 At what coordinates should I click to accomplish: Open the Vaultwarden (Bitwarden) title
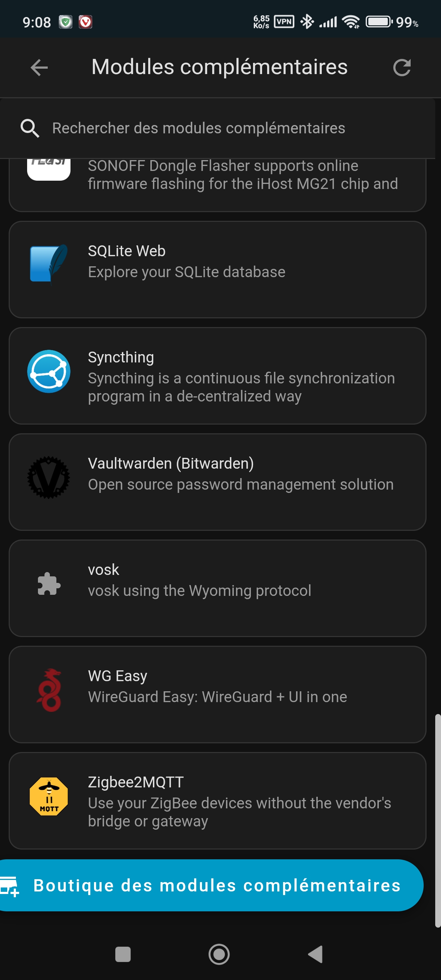[x=171, y=463]
